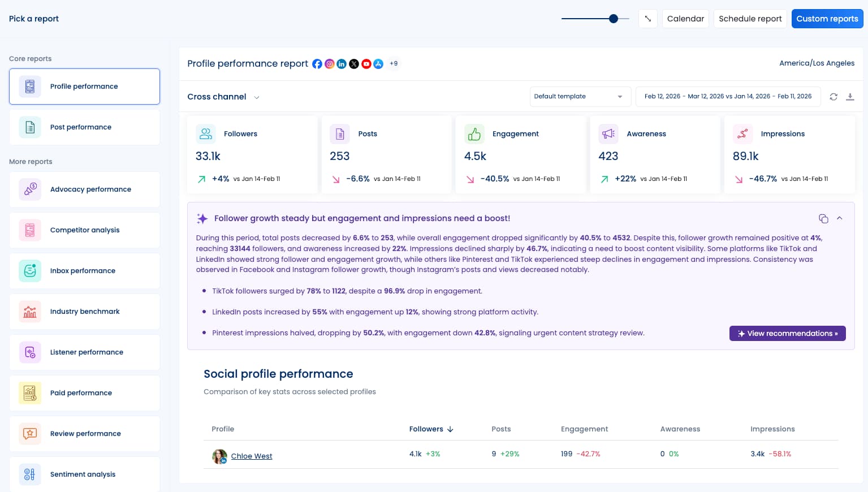This screenshot has height=492, width=868.
Task: Sort the table by Followers column arrow
Action: click(x=450, y=429)
